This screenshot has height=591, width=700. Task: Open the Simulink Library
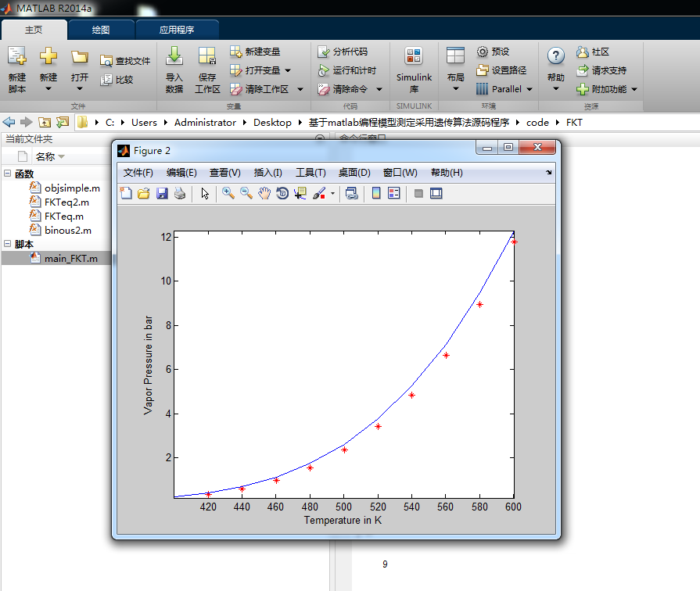(x=414, y=70)
